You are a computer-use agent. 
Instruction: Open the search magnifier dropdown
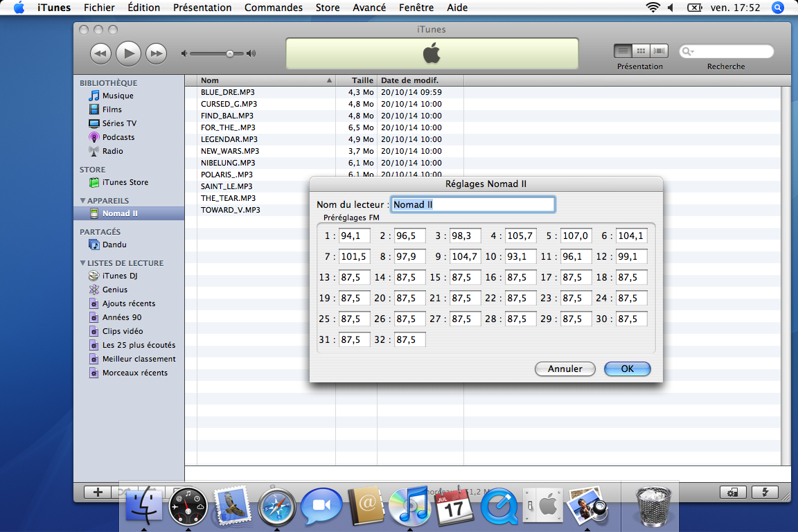[688, 51]
